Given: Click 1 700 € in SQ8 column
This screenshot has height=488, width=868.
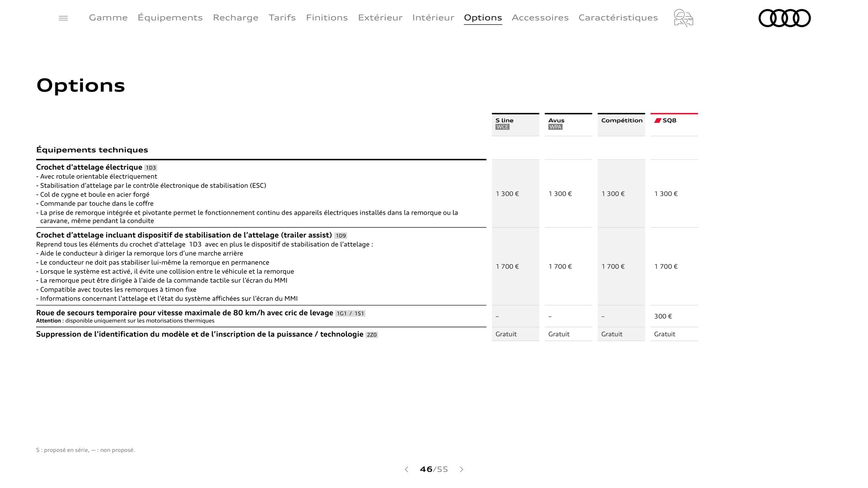Looking at the screenshot, I should 666,267.
